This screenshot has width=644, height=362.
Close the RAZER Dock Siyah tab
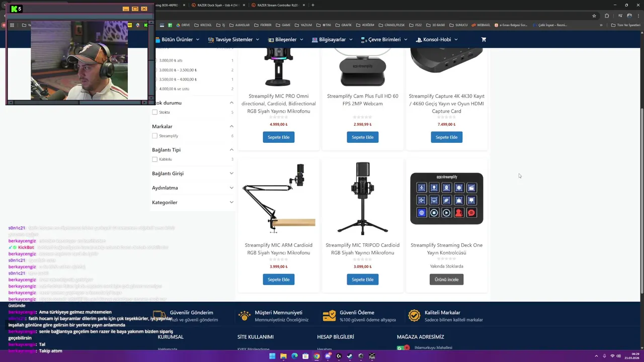click(244, 5)
